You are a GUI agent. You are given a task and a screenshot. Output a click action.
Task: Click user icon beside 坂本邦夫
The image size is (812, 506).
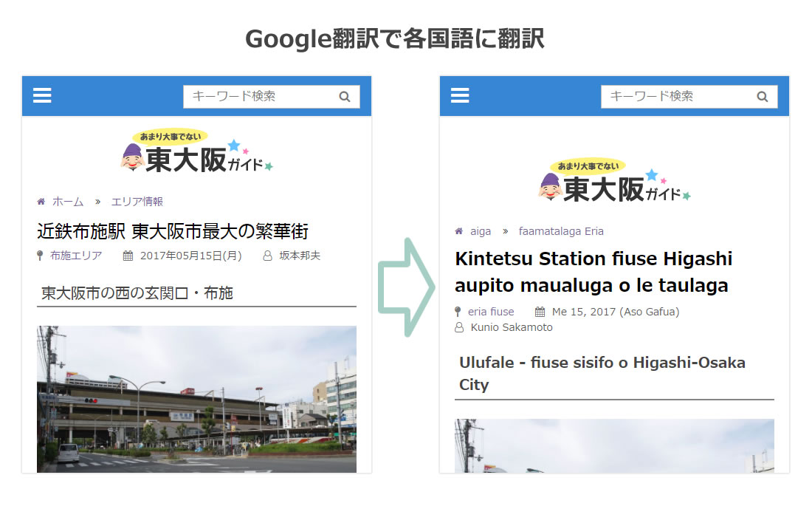(268, 256)
